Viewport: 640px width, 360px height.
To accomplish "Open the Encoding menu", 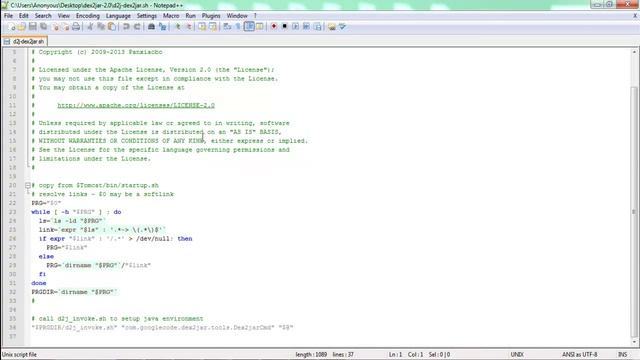I will click(x=88, y=16).
